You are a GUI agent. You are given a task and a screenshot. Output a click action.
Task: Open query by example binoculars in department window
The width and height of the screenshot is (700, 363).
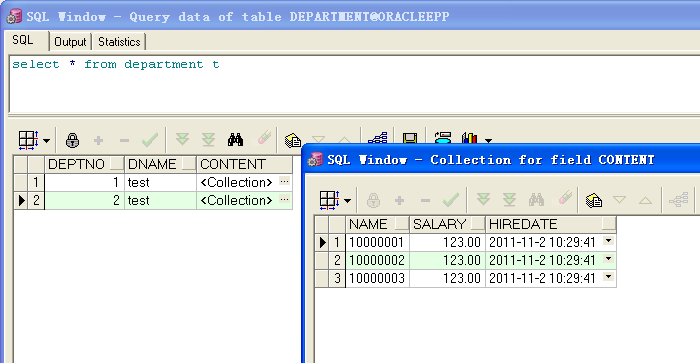coord(235,140)
